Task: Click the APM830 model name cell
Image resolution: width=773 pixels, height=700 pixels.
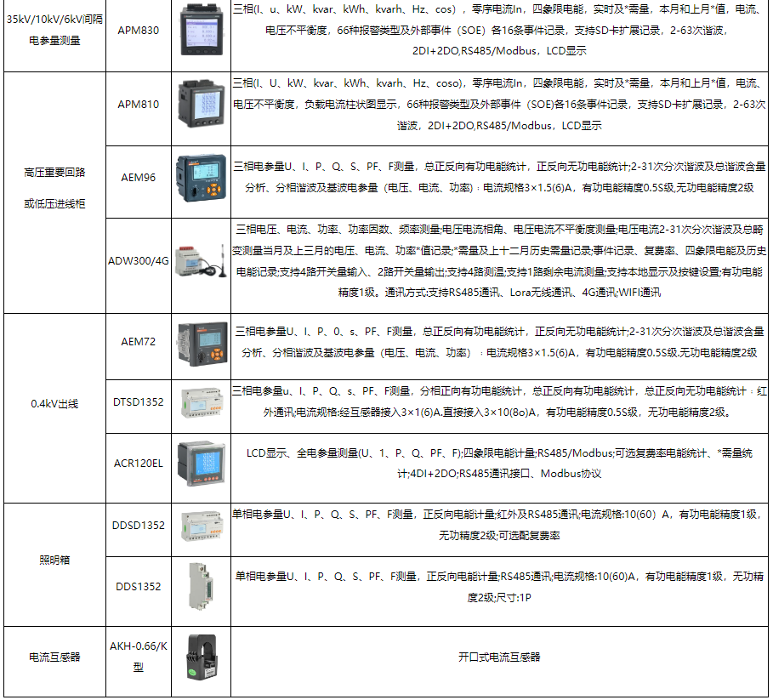Action: coord(139,31)
